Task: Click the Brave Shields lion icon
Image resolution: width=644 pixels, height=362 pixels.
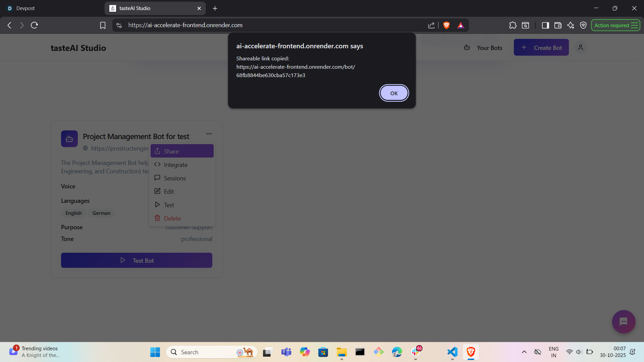Action: point(446,25)
